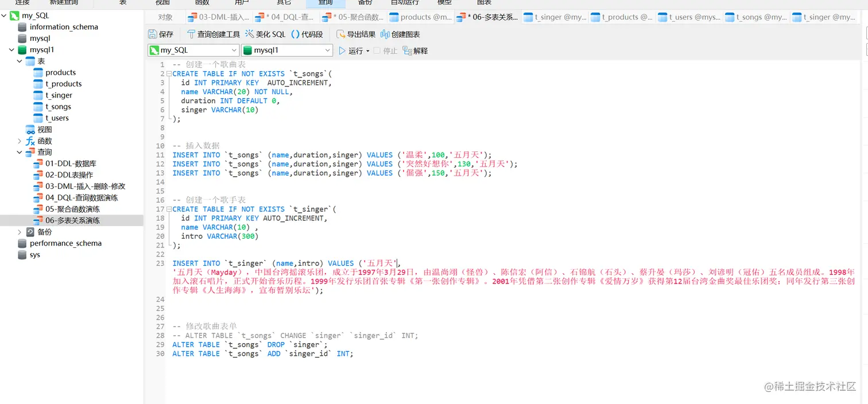Switch to the 05-聚合函数 tab
The height and width of the screenshot is (404, 868).
[353, 17]
